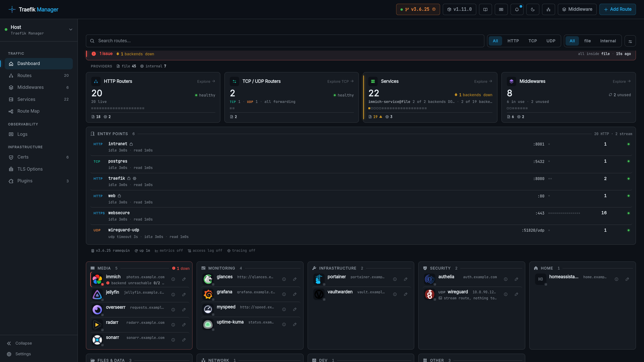Select the All protocol filter

[495, 41]
